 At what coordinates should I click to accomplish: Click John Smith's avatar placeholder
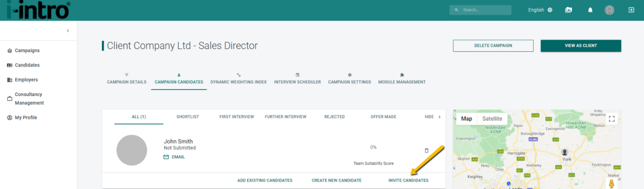132,150
